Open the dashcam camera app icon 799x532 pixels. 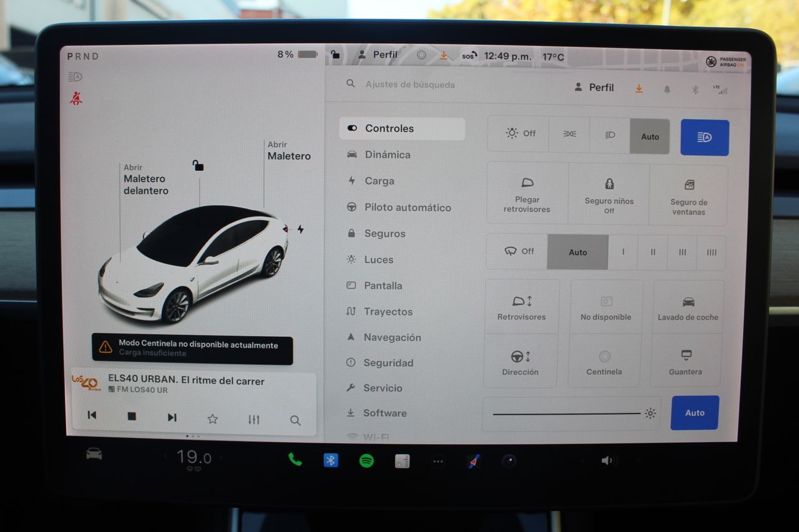click(x=509, y=461)
